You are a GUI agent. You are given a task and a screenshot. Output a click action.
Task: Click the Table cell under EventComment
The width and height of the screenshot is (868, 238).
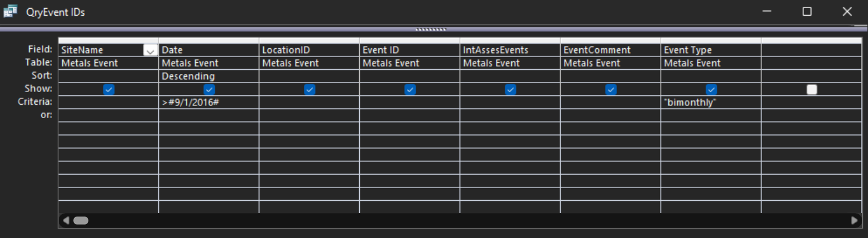coord(611,63)
